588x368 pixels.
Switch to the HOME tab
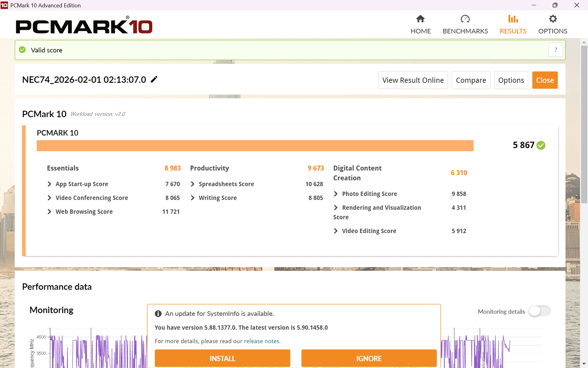[420, 31]
